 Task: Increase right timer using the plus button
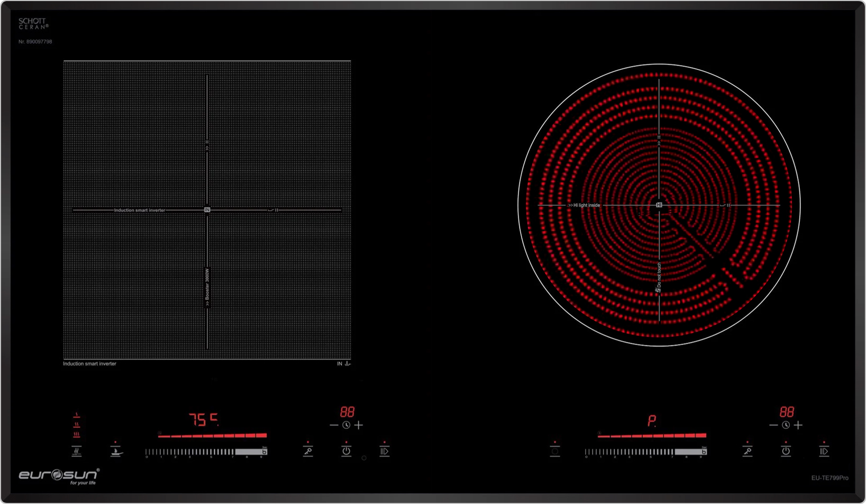[798, 425]
